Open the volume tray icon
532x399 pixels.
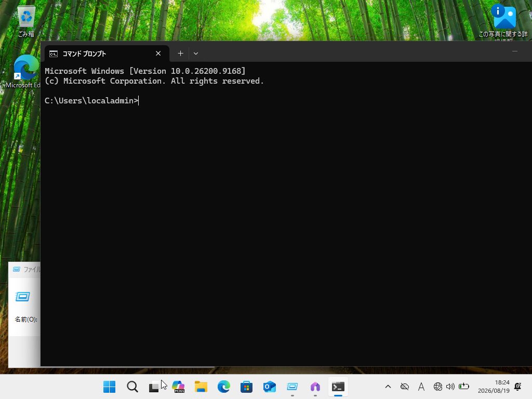tap(450, 387)
